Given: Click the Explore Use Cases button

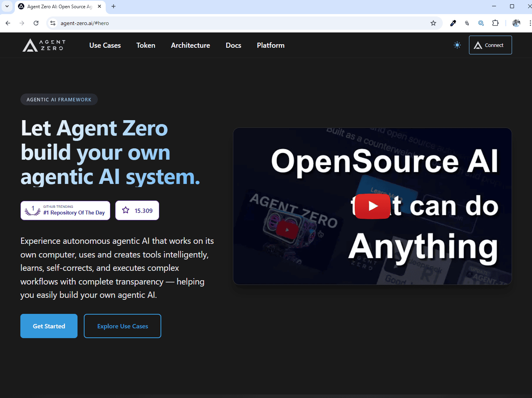Looking at the screenshot, I should [123, 326].
